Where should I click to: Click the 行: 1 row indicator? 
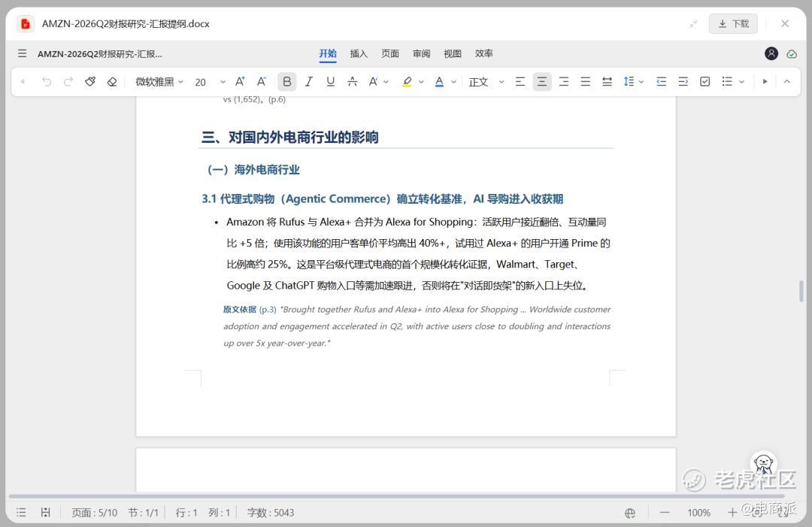click(x=186, y=513)
